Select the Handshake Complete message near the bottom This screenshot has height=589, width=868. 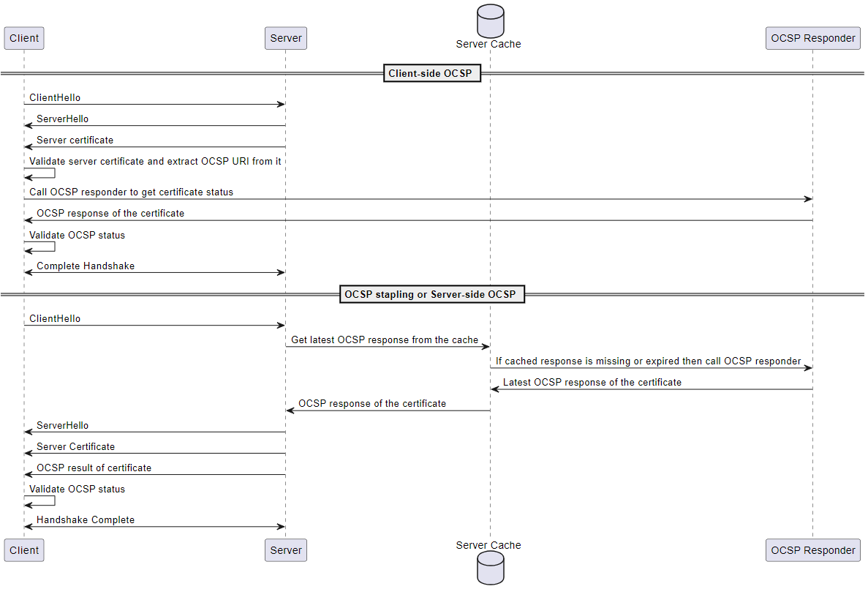(x=154, y=525)
